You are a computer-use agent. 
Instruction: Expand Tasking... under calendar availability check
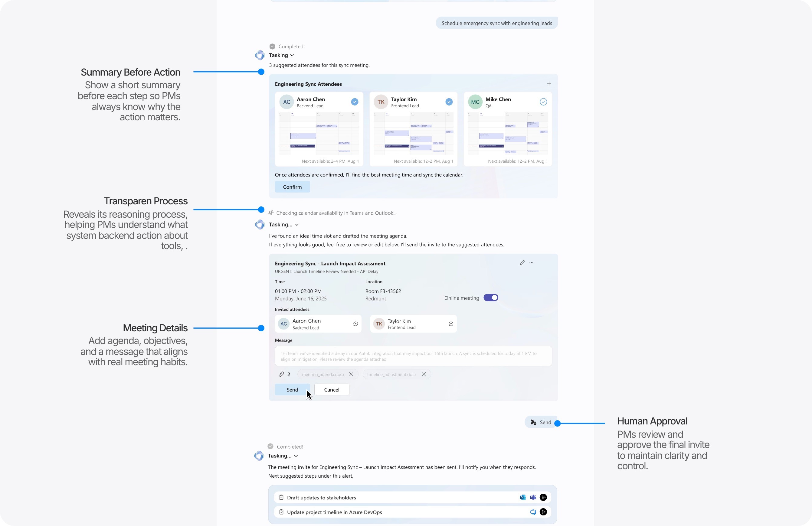point(297,225)
